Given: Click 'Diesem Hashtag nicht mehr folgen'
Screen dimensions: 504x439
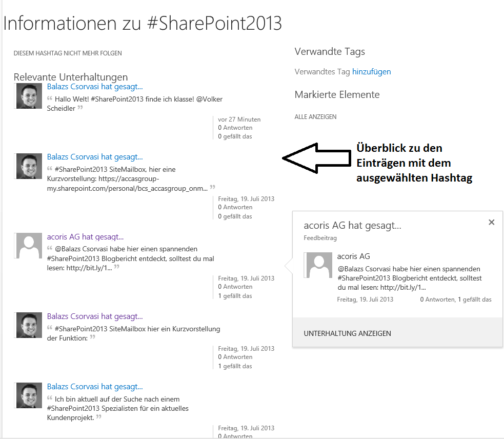Looking at the screenshot, I should pyautogui.click(x=68, y=53).
